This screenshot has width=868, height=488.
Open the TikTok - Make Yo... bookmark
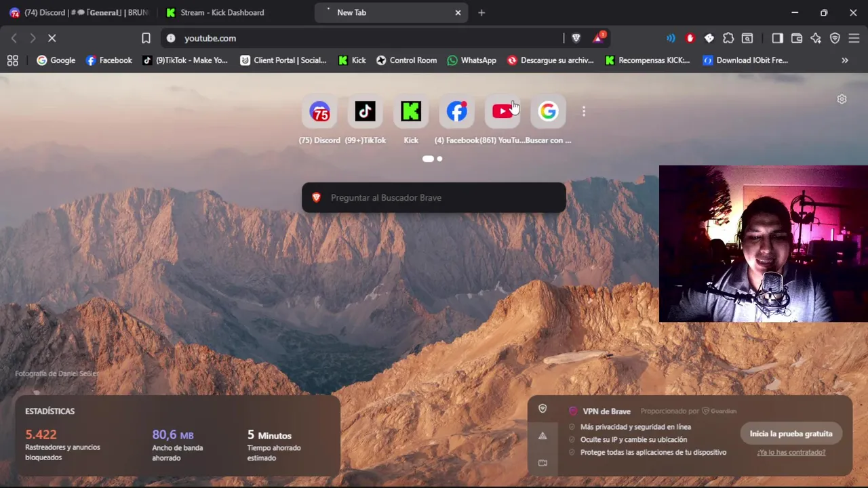tap(185, 60)
